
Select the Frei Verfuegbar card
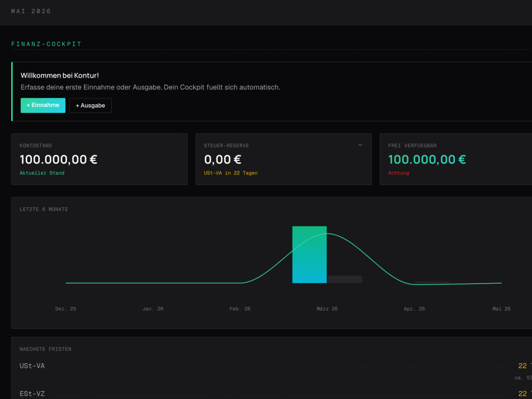(x=456, y=159)
